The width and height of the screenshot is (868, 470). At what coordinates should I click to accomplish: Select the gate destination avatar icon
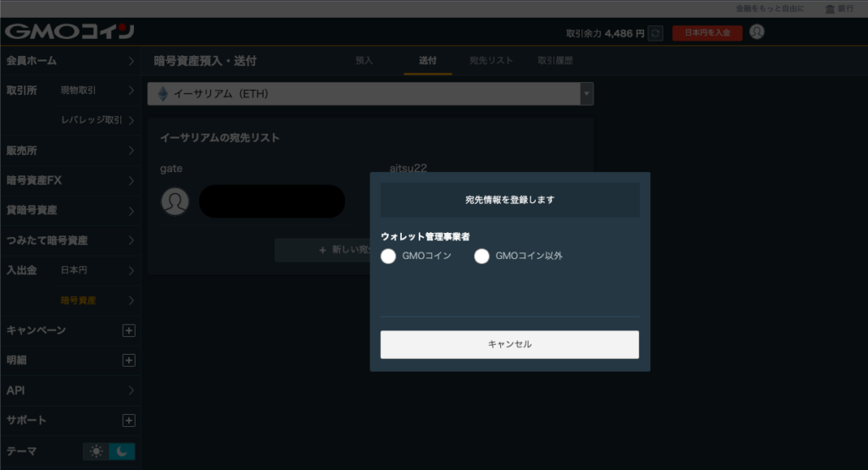tap(175, 202)
